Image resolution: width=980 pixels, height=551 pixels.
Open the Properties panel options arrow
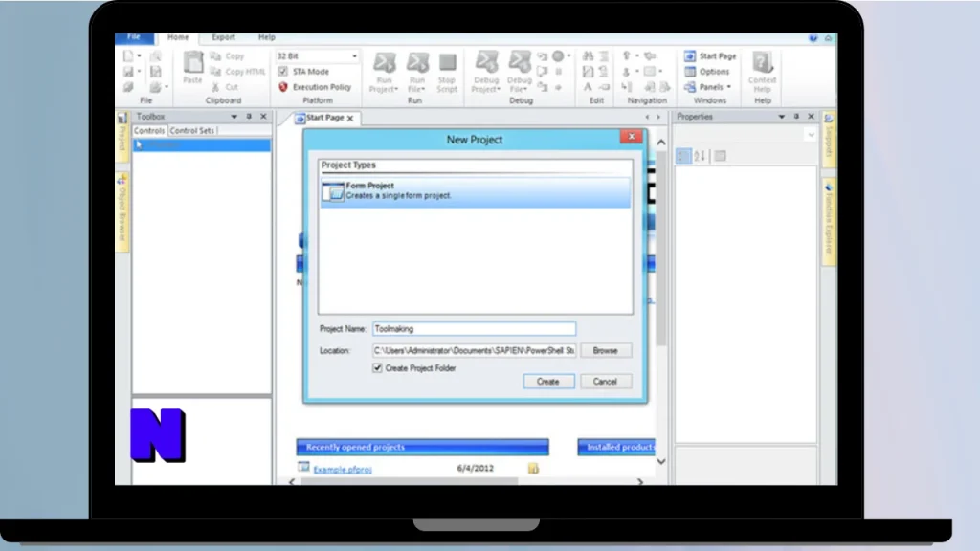pyautogui.click(x=781, y=117)
